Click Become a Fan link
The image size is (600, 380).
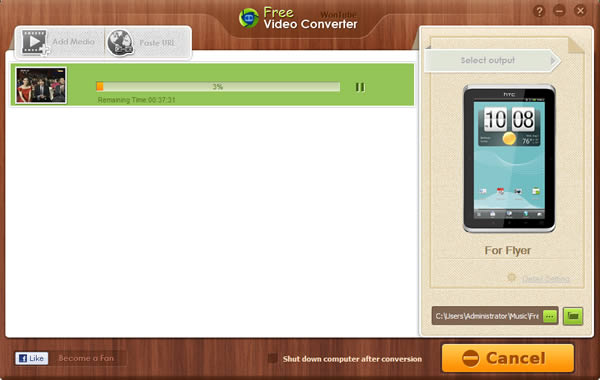86,358
